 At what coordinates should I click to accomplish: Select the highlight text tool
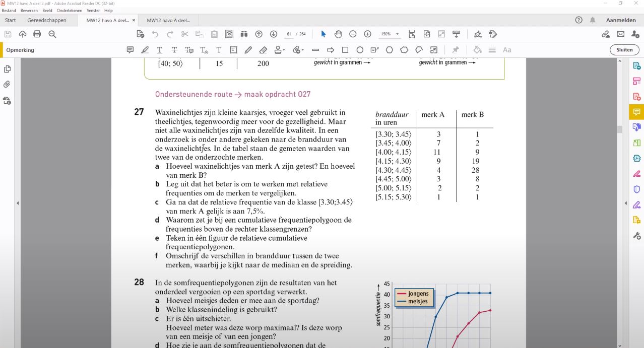coord(145,50)
